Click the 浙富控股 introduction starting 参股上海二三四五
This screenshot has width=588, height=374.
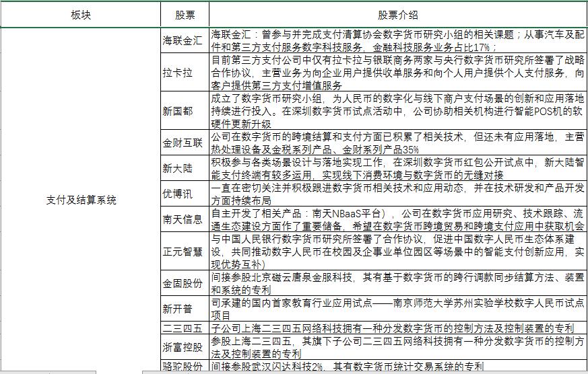pyautogui.click(x=398, y=347)
